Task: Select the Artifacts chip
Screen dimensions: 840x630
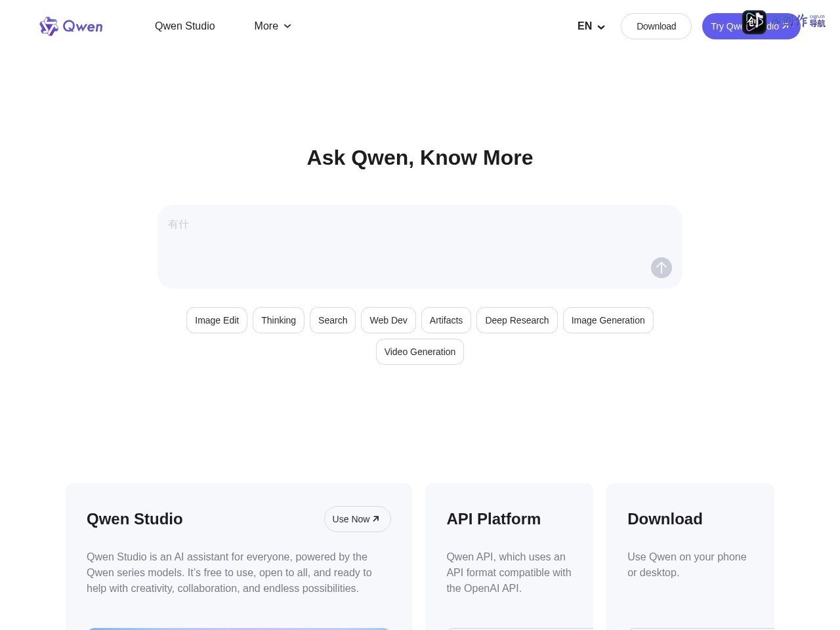Action: coord(446,320)
